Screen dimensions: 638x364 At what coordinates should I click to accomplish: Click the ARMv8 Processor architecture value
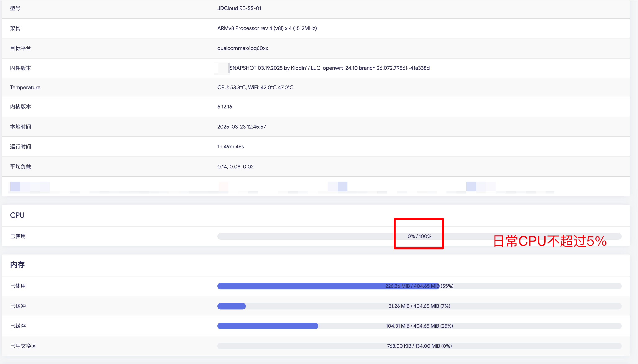(x=267, y=28)
